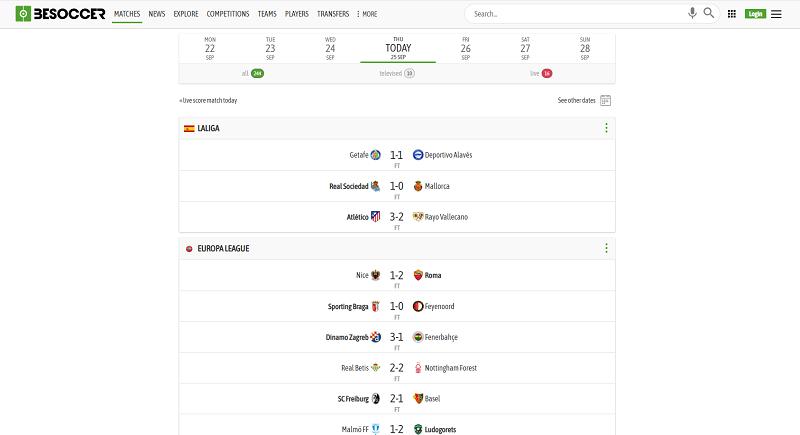
Task: Show only televised matches filter
Action: click(x=397, y=73)
